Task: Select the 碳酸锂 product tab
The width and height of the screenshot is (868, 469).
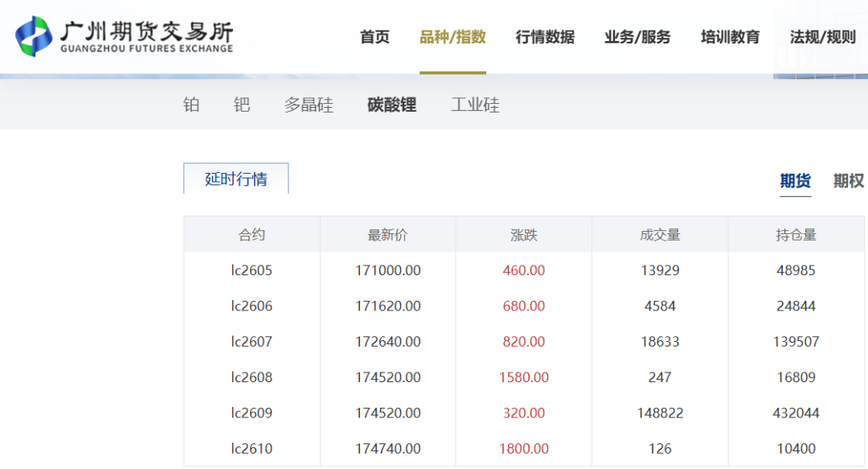Action: coord(392,105)
